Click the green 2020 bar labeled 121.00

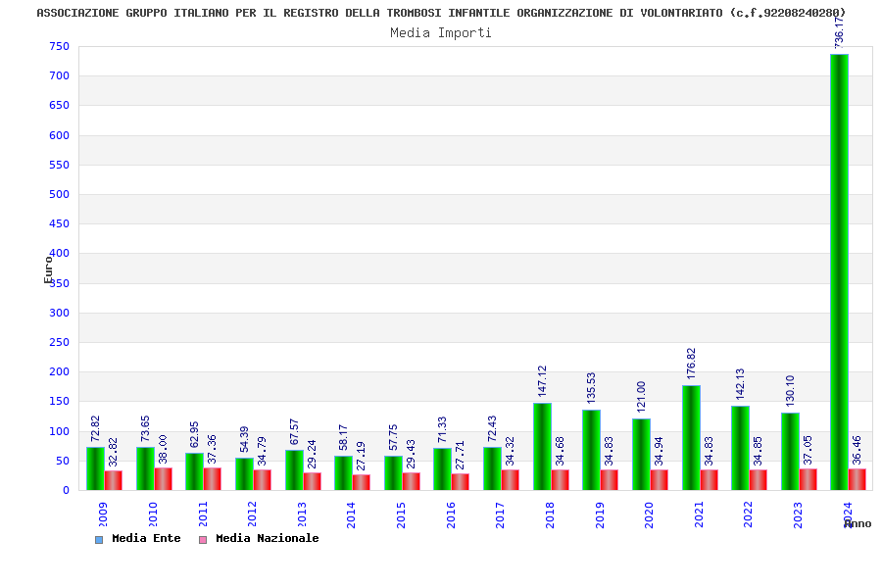[641, 455]
